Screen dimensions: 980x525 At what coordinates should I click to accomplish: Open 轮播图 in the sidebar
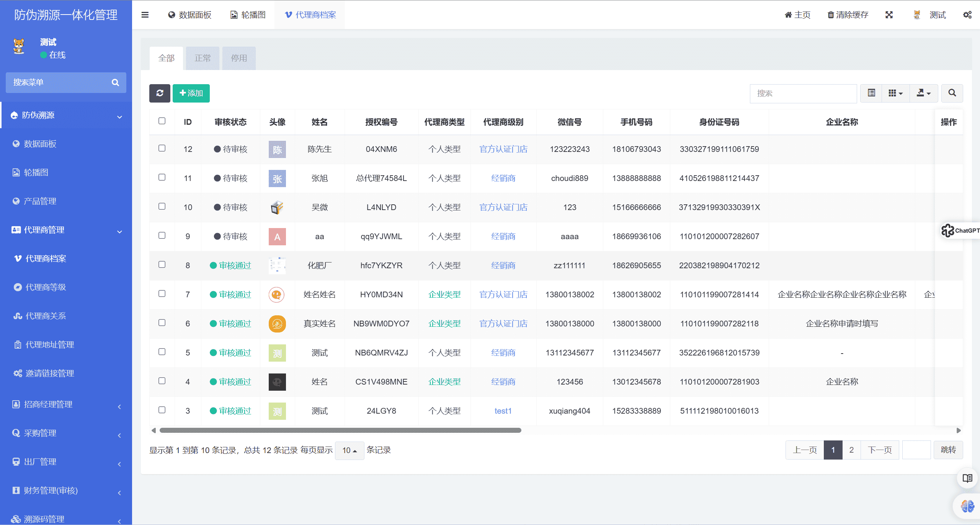pyautogui.click(x=66, y=173)
